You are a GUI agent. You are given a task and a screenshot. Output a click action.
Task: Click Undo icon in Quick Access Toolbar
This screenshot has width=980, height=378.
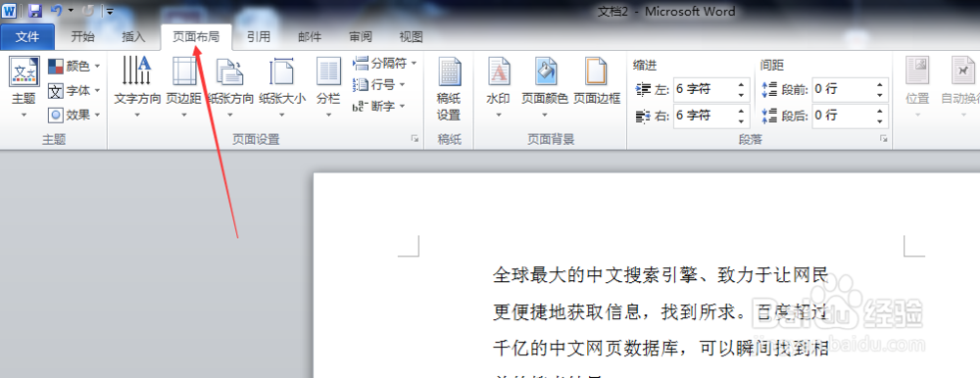[57, 11]
